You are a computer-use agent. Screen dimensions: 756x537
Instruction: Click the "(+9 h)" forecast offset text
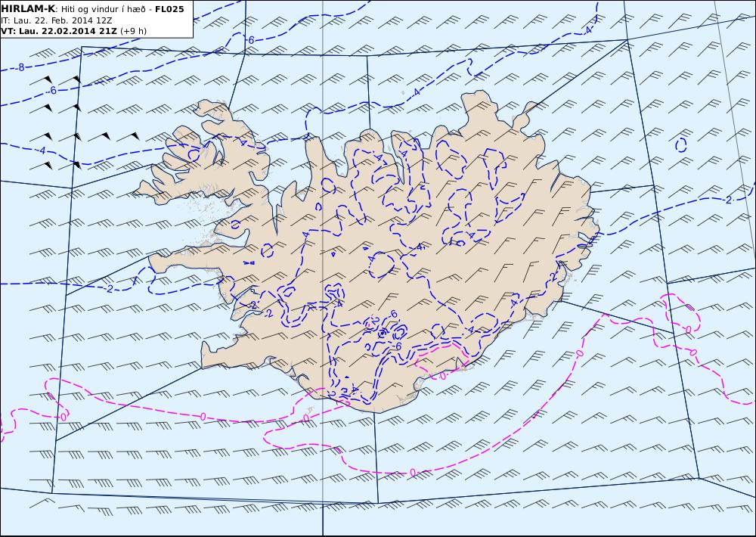[134, 31]
